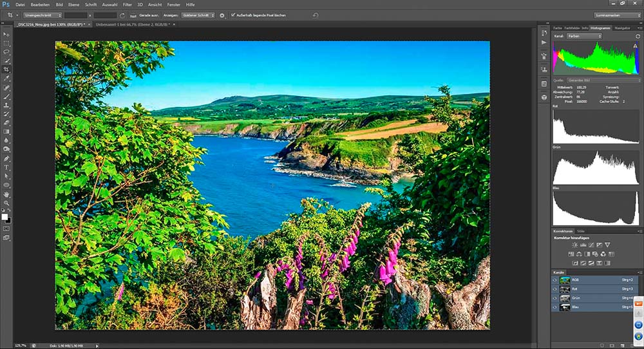Select the Zoom tool
Viewport: 644px width, 349px height.
(6, 203)
